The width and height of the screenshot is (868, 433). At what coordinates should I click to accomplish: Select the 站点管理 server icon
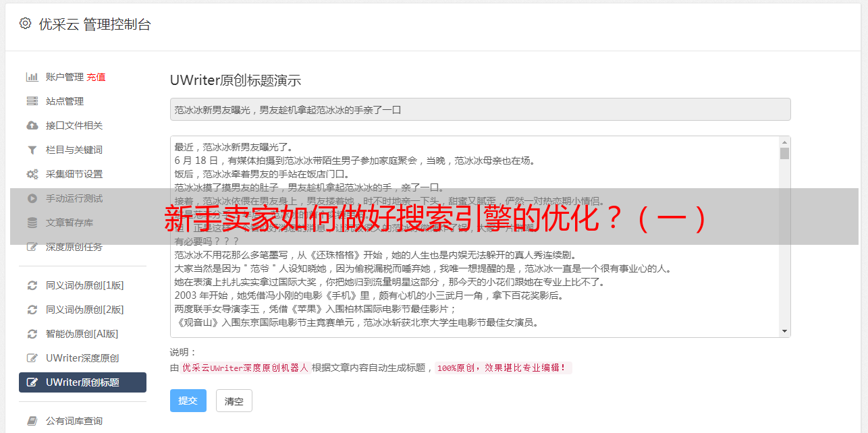click(x=32, y=101)
